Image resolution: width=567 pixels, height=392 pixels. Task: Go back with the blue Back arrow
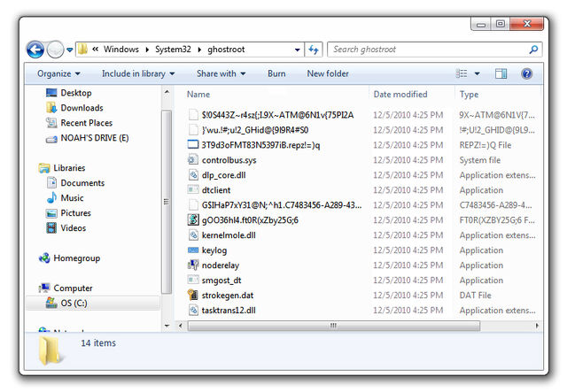35,50
